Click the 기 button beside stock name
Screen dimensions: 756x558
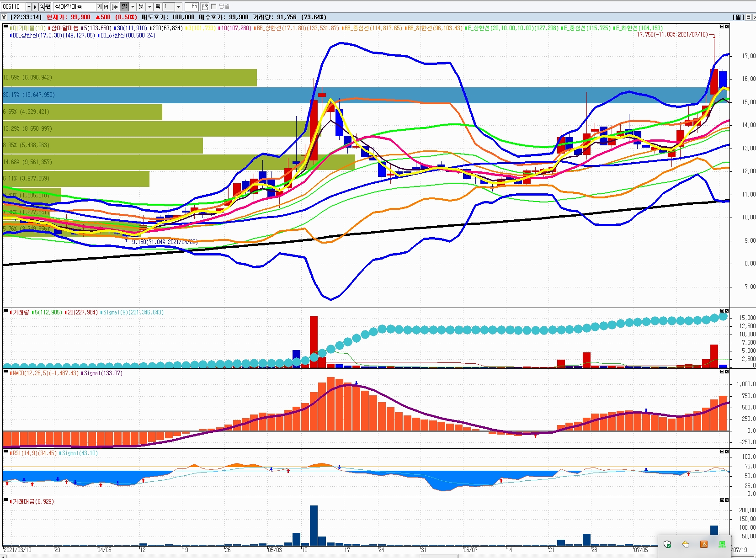[x=99, y=6]
